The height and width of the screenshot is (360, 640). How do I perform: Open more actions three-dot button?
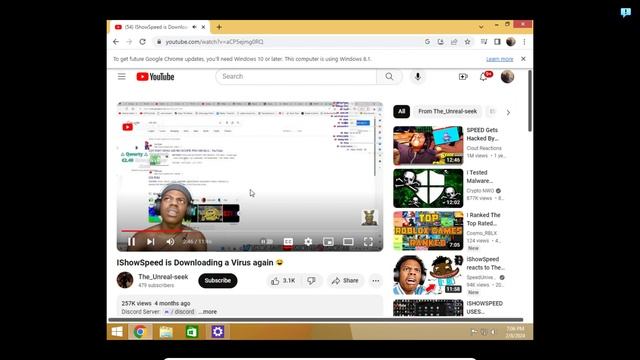[x=376, y=280]
